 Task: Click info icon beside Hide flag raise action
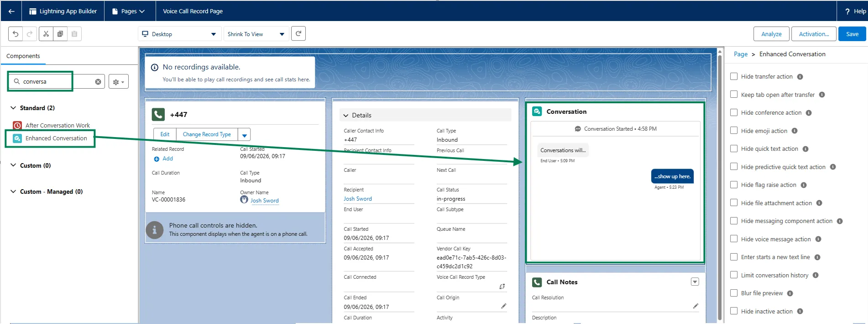pyautogui.click(x=804, y=185)
